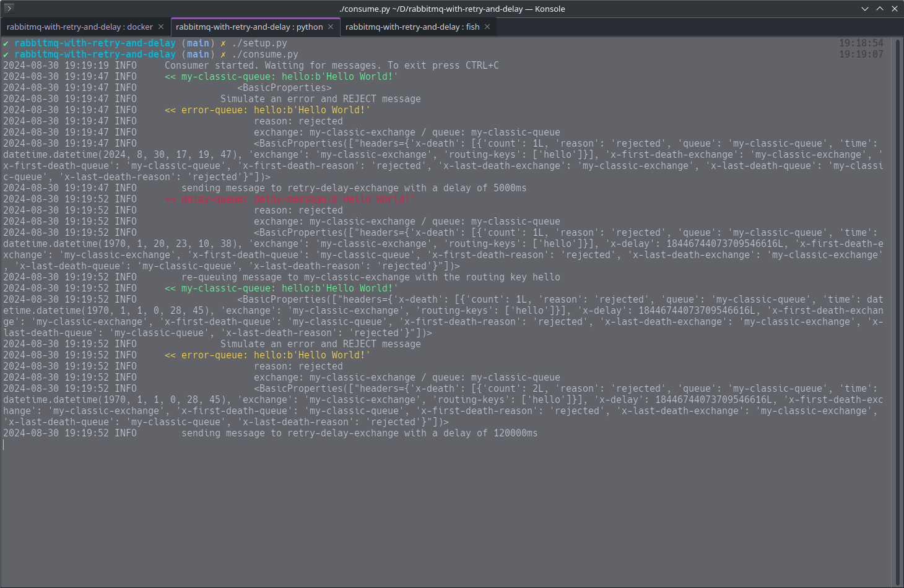Image resolution: width=904 pixels, height=588 pixels.
Task: Open Konsole window menu icon
Action: pos(9,9)
